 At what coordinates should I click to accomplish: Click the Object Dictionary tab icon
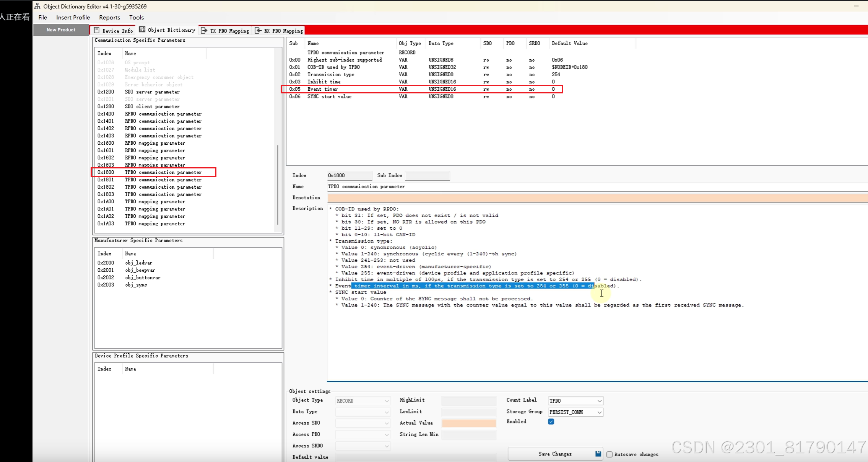pyautogui.click(x=142, y=30)
